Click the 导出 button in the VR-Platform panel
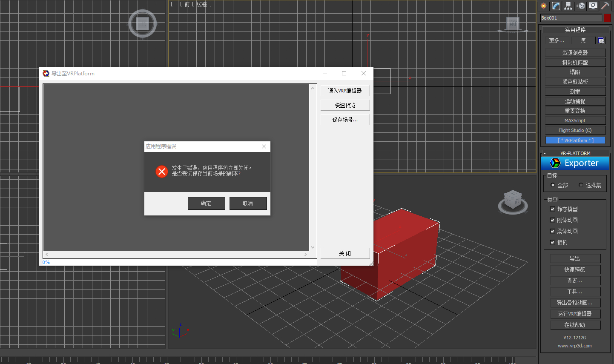This screenshot has height=364, width=614. point(575,258)
